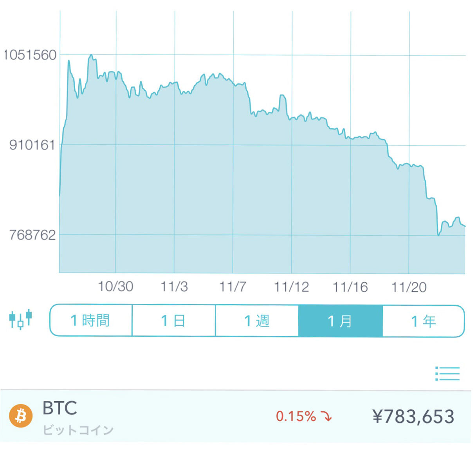Click the 11/12 date axis label

[291, 287]
